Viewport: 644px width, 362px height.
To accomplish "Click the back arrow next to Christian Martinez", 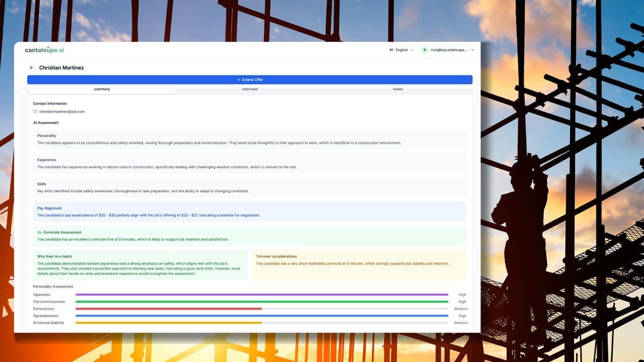I will pyautogui.click(x=31, y=67).
